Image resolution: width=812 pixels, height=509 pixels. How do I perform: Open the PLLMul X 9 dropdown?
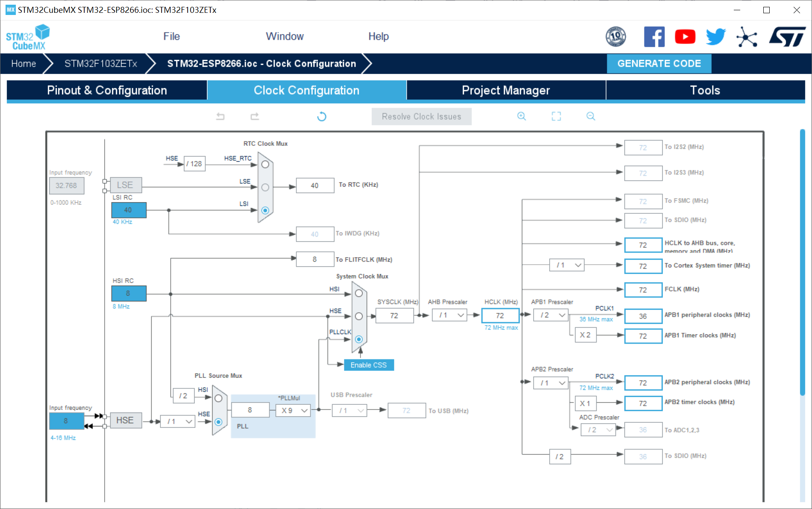tap(293, 410)
